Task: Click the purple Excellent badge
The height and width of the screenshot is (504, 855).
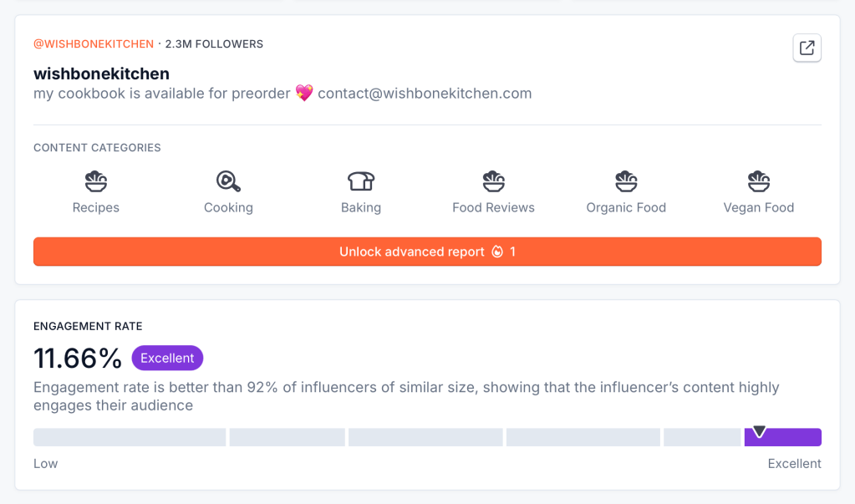Action: [167, 358]
